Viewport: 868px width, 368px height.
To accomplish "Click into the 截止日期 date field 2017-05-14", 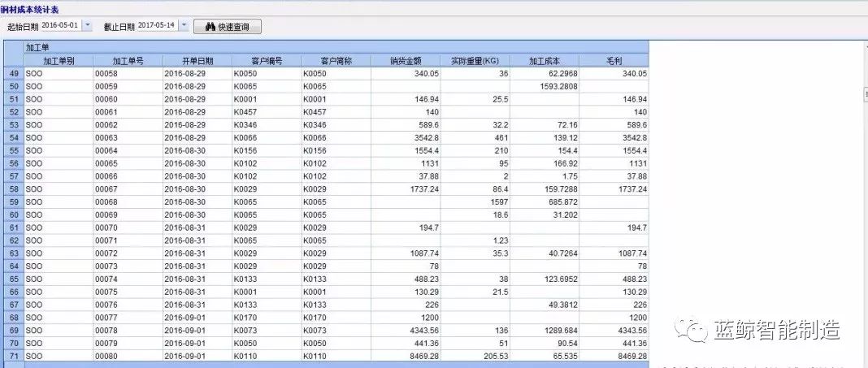I will [156, 26].
